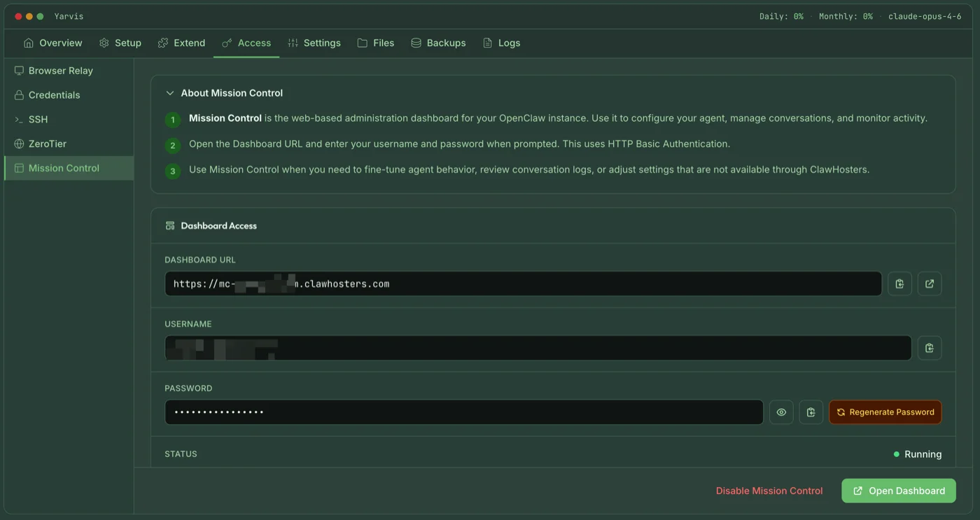The height and width of the screenshot is (520, 980).
Task: Open Dashboard with the green button
Action: click(898, 491)
